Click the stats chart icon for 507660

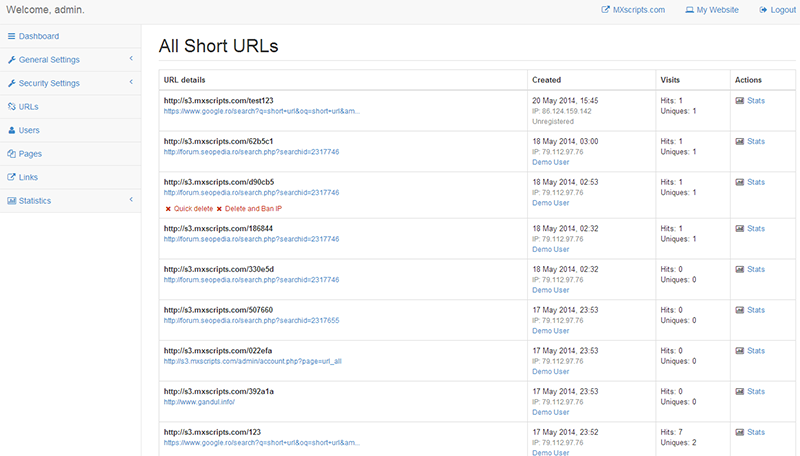click(x=739, y=310)
